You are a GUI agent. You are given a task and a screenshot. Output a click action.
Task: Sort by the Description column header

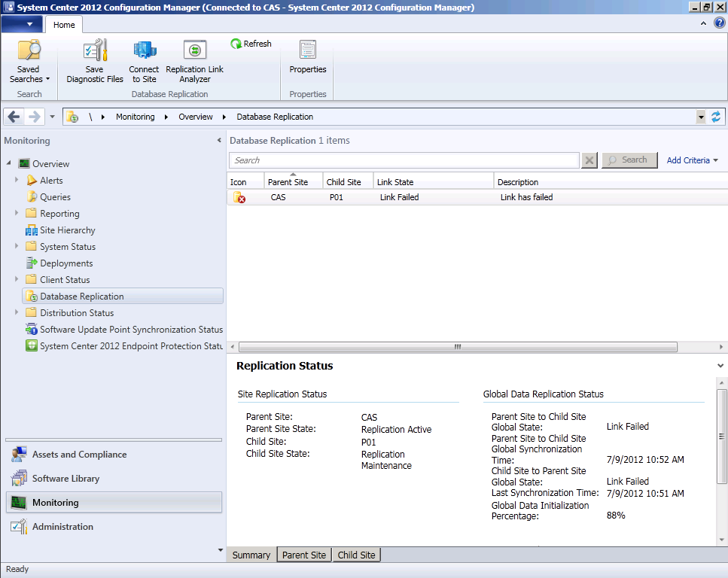[x=611, y=182]
